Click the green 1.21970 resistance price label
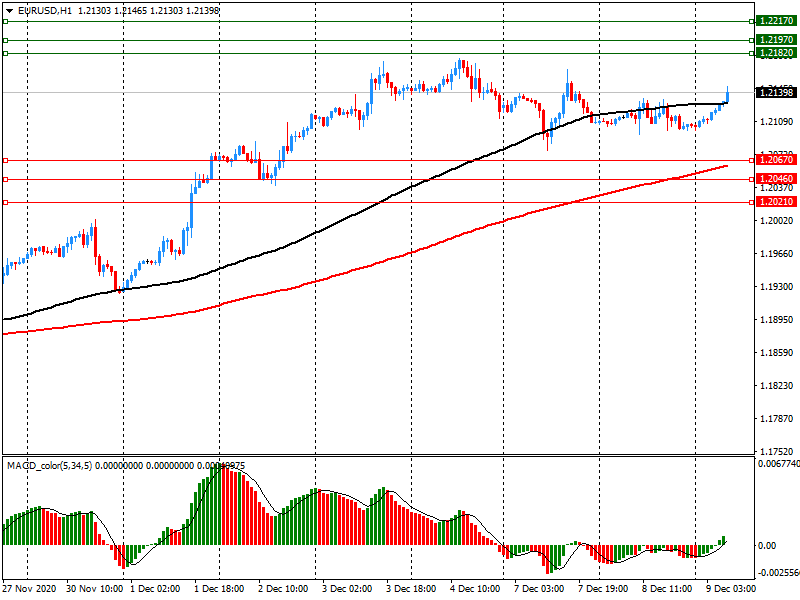 pyautogui.click(x=776, y=40)
